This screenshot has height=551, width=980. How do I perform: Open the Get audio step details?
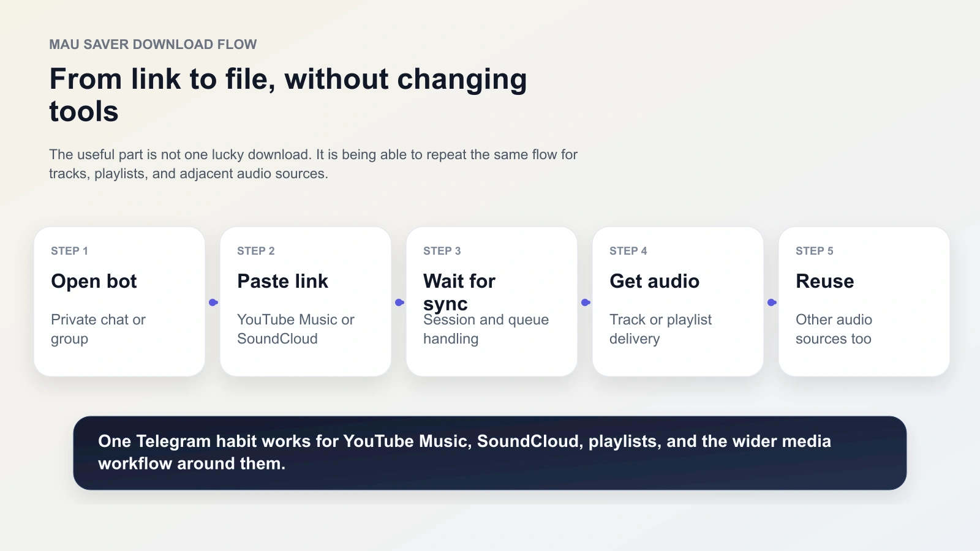pos(654,282)
